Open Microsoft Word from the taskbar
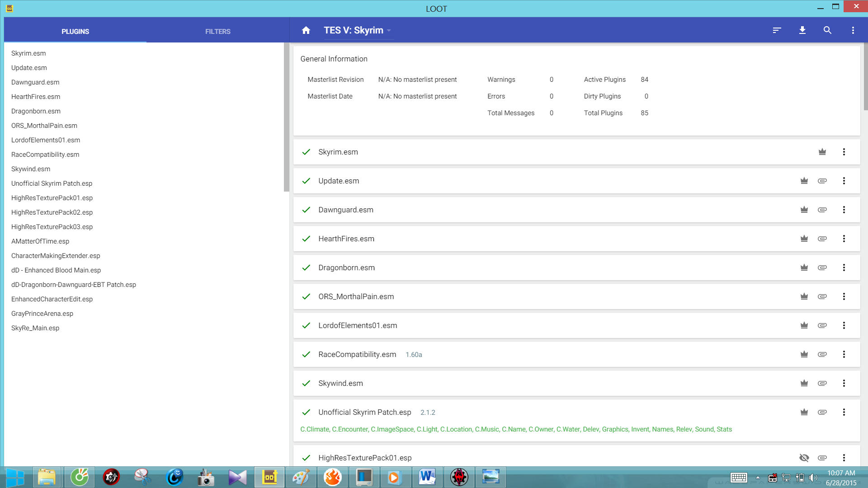Screen dimensions: 868x488 point(427,477)
